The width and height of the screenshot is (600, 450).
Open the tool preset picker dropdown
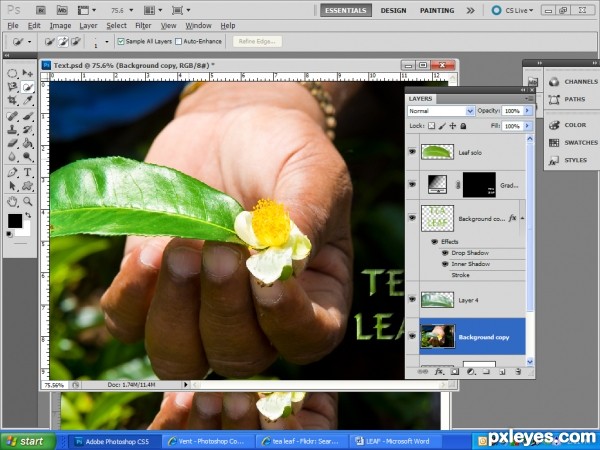(29, 42)
